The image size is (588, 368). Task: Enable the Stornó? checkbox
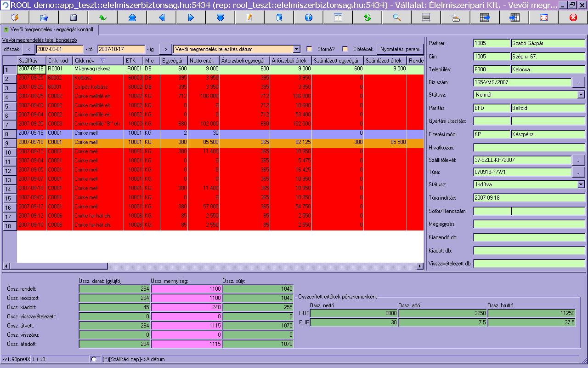pyautogui.click(x=309, y=49)
